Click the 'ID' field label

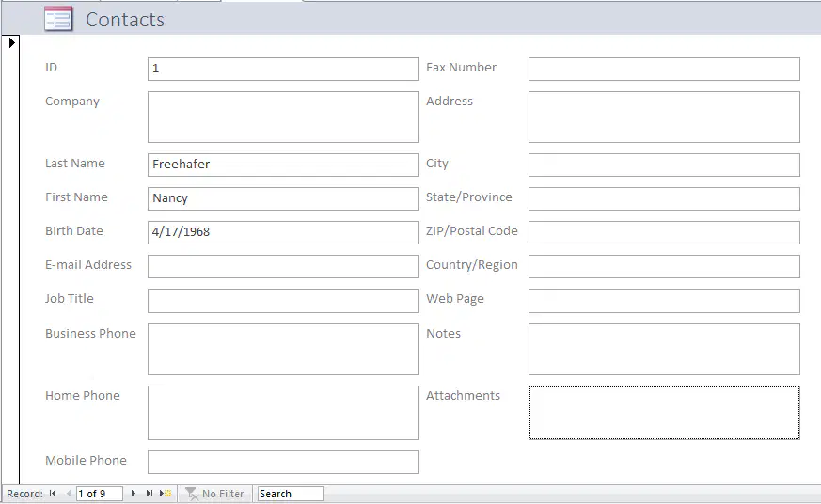(51, 67)
